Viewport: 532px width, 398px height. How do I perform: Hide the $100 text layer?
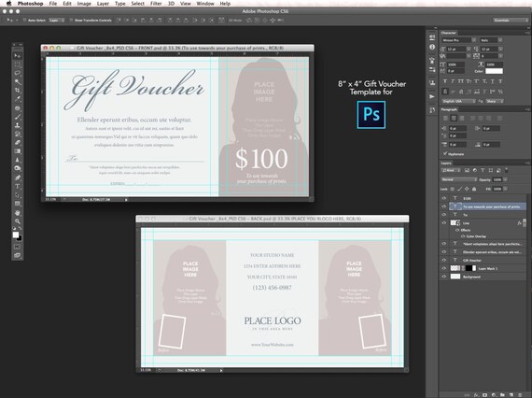[x=443, y=198]
